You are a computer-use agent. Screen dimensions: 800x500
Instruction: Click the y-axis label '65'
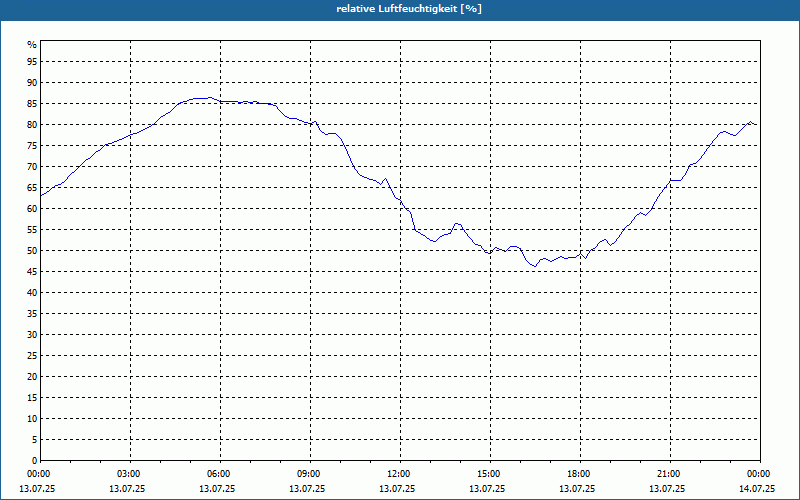click(32, 188)
